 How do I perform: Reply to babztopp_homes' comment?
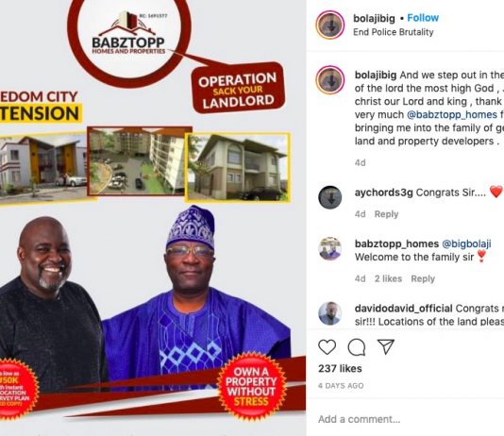(x=423, y=278)
